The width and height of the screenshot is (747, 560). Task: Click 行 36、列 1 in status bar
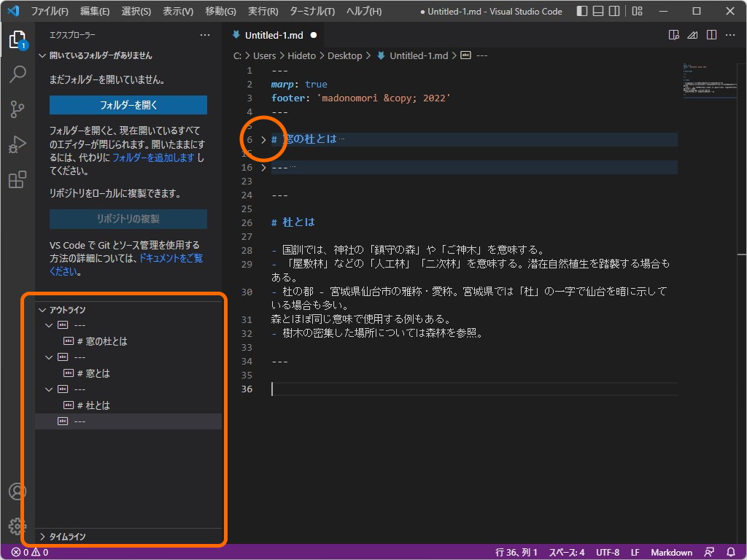516,553
